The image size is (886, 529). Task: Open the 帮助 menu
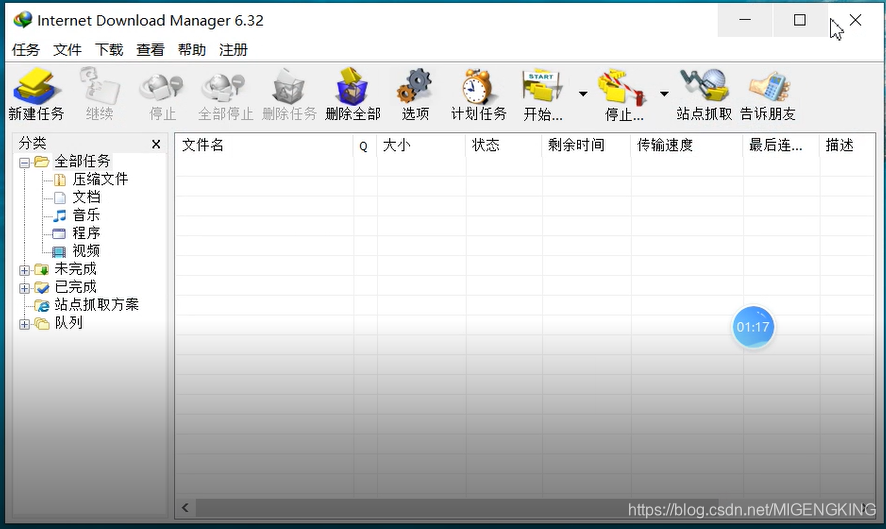click(192, 50)
